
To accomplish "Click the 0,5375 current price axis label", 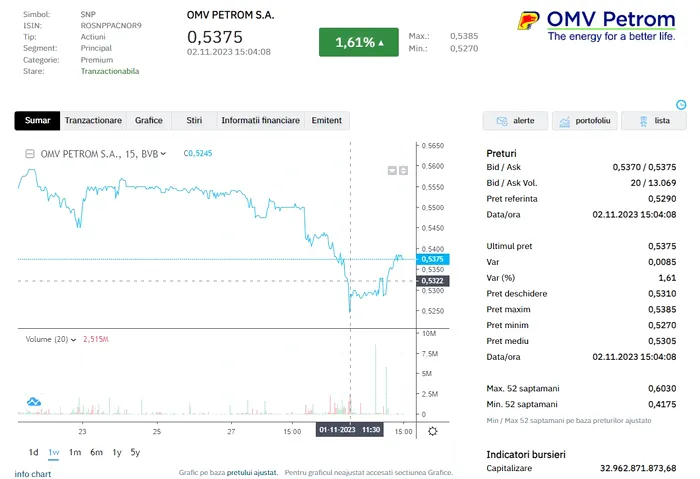I will coord(433,259).
